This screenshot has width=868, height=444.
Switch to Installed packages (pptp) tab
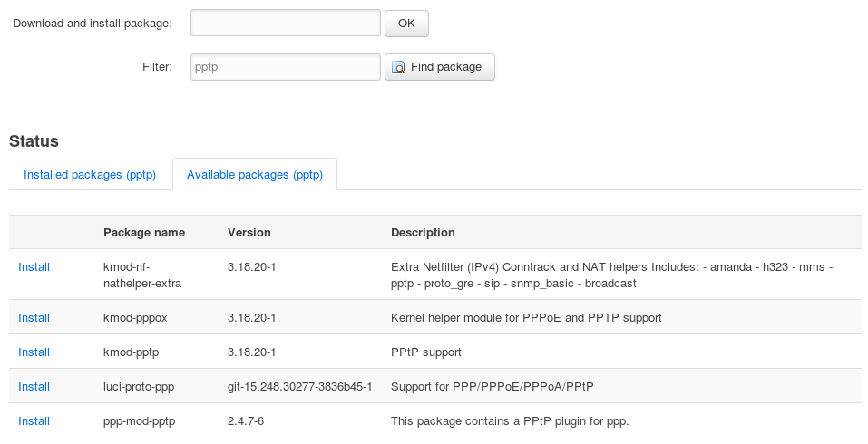[90, 175]
